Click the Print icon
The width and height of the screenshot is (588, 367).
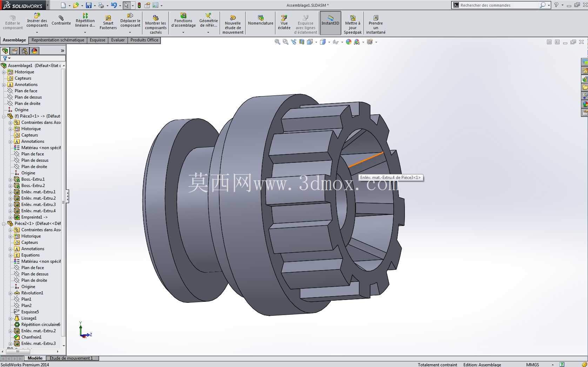click(x=101, y=5)
